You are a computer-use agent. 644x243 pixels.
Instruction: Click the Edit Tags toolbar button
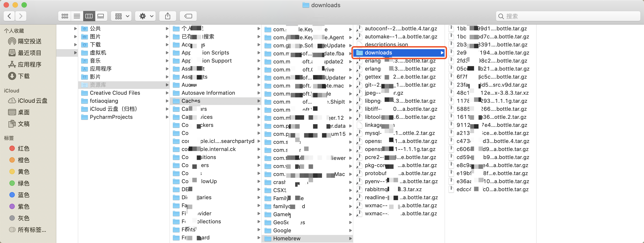(188, 16)
